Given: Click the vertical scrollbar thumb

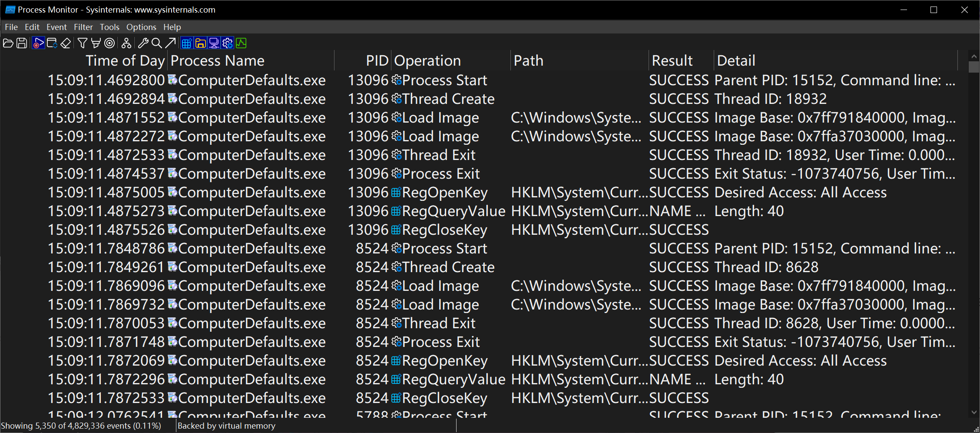Looking at the screenshot, I should tap(974, 67).
